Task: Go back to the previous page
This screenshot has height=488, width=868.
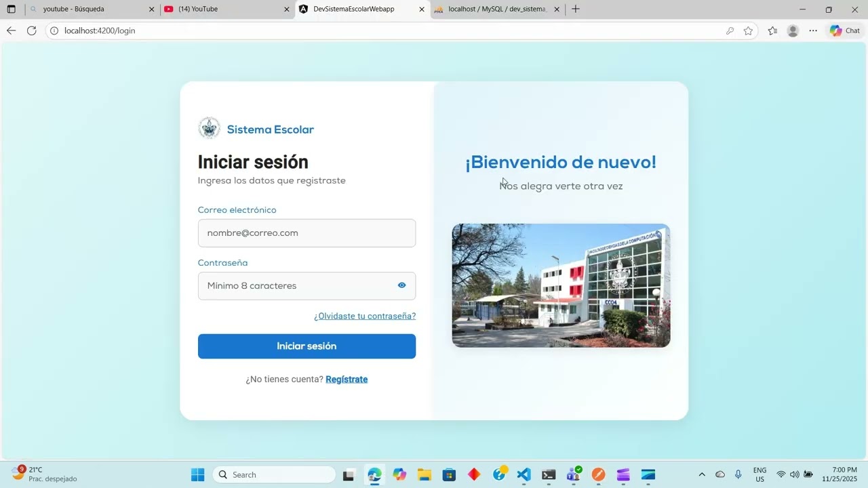Action: pyautogui.click(x=11, y=30)
